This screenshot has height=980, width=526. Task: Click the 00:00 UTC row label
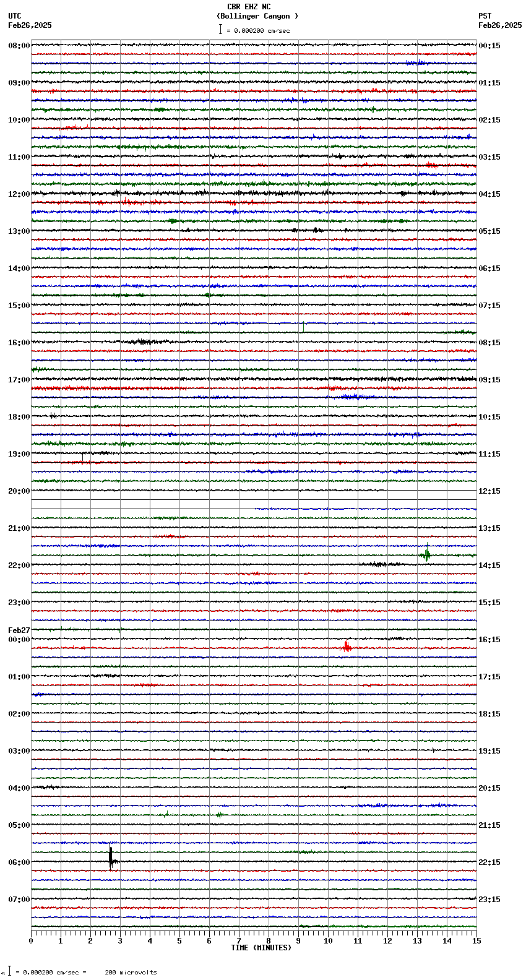pos(19,640)
